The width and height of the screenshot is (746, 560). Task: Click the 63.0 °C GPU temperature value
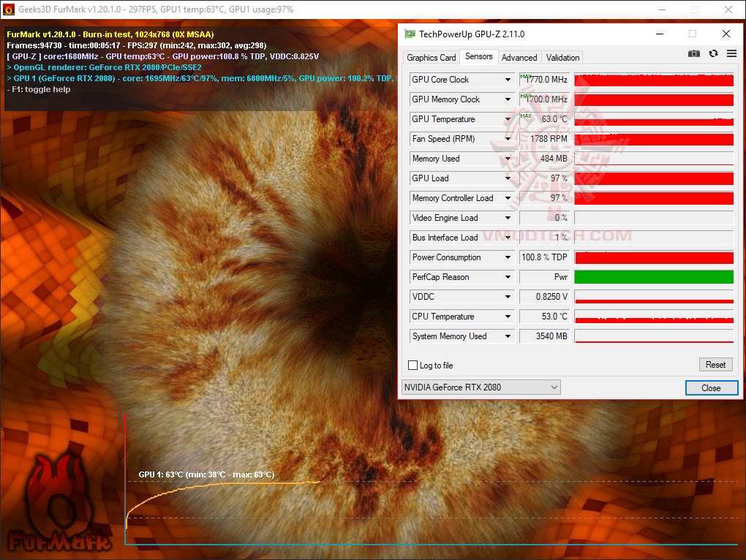click(x=544, y=119)
